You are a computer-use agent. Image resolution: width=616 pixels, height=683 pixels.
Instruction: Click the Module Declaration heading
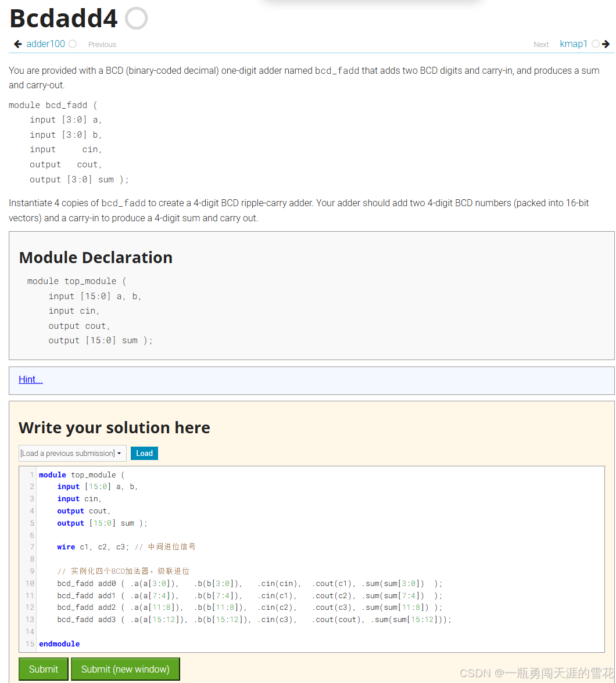[x=96, y=257]
